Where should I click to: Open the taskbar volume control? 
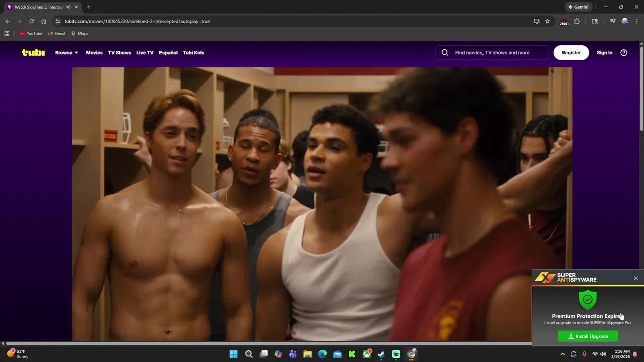(603, 354)
